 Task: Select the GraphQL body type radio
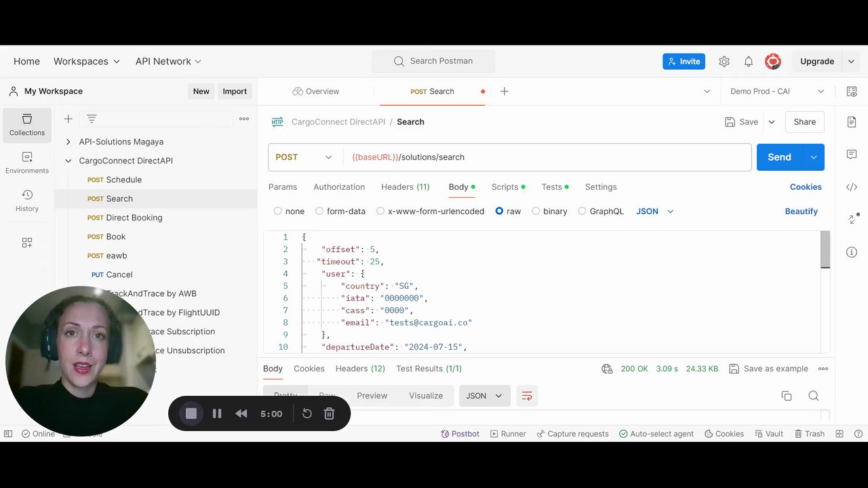[582, 211]
